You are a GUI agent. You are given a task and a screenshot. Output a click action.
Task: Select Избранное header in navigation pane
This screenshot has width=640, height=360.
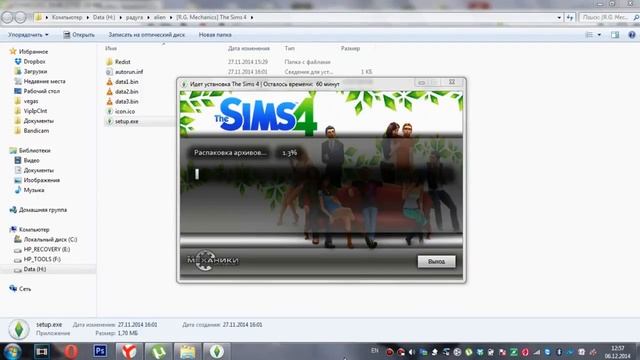(33, 52)
